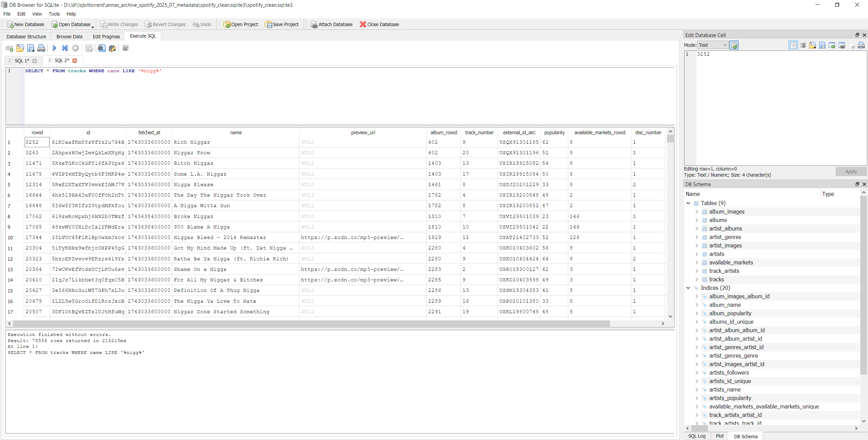Image resolution: width=868 pixels, height=440 pixels.
Task: Execute all SQL with play button
Action: 54,48
